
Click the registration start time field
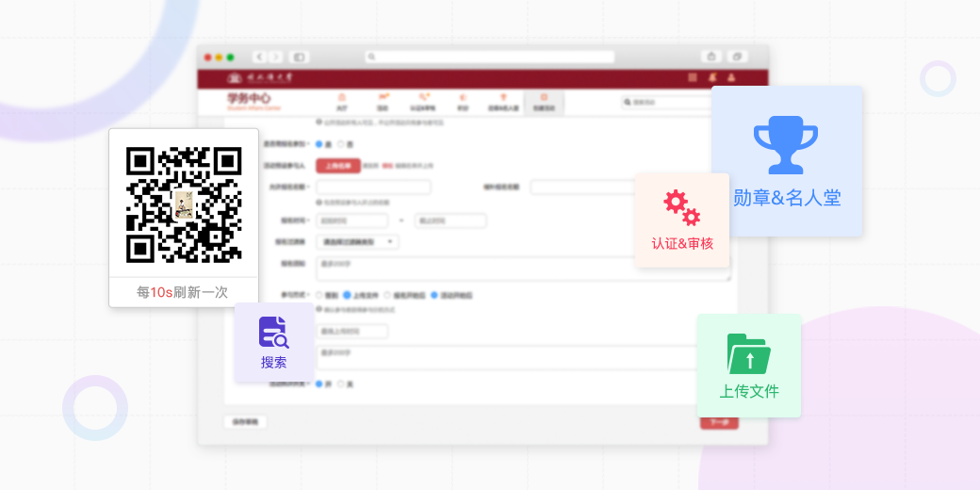(352, 220)
